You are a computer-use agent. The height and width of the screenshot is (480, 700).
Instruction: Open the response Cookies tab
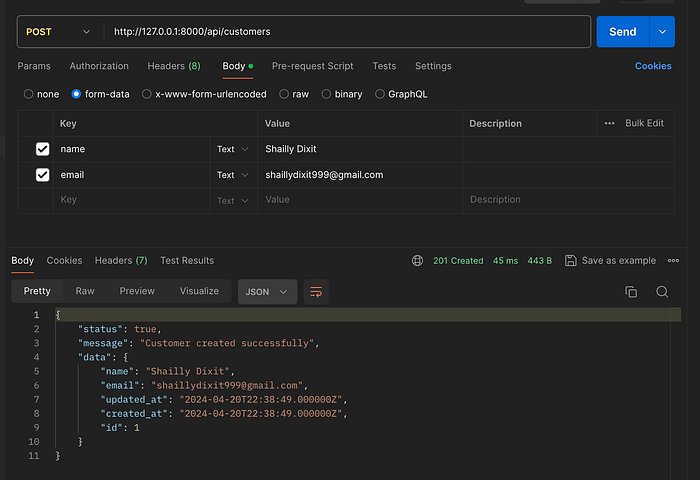tap(64, 261)
